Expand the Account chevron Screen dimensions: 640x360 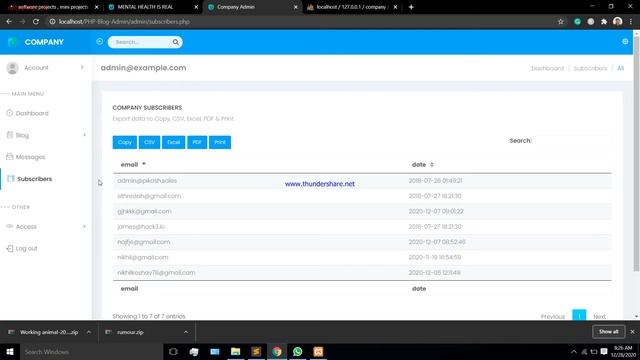(82, 67)
